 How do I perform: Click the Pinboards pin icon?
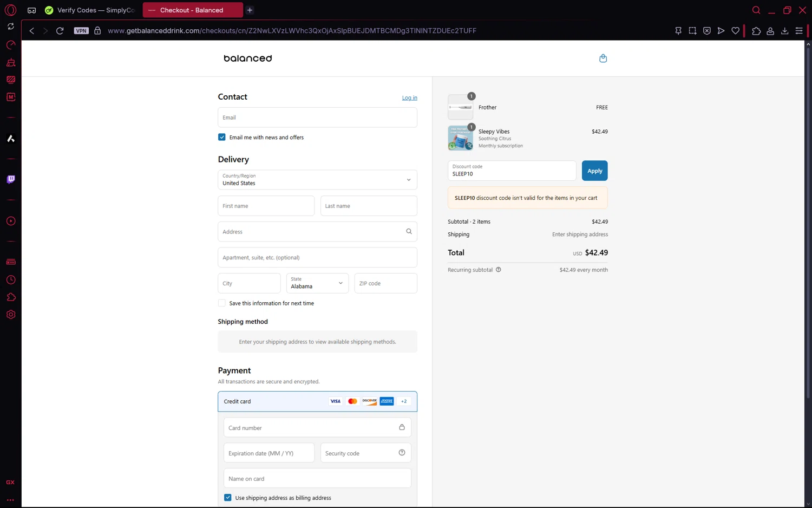[678, 31]
